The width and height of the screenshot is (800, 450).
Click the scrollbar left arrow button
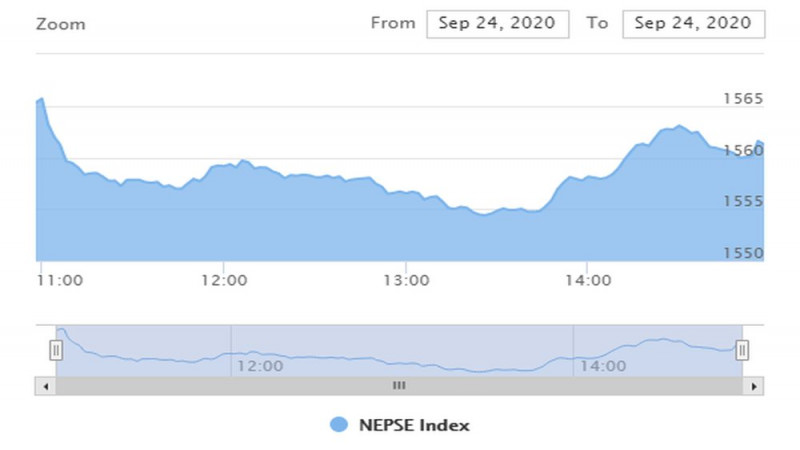45,386
